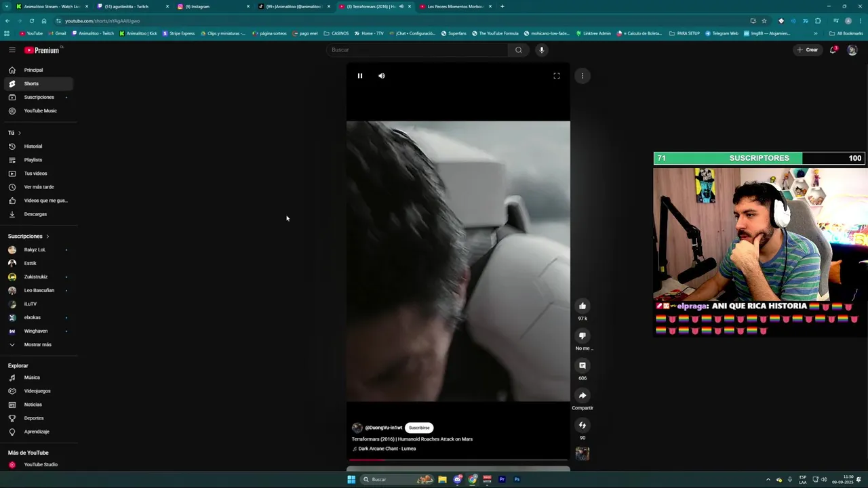868x488 pixels.
Task: Open the CASINOS bookmarks folder
Action: [336, 33]
